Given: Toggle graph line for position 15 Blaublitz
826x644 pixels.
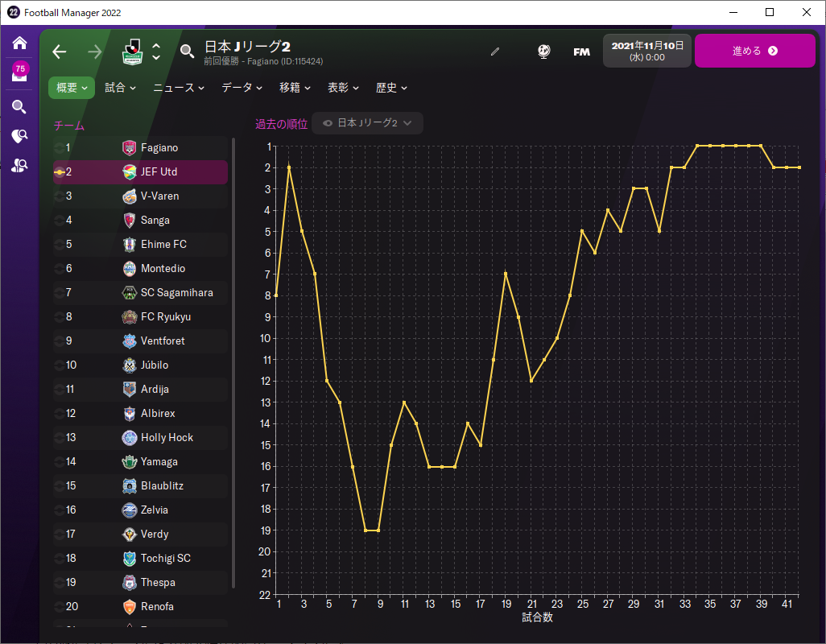Looking at the screenshot, I should pyautogui.click(x=60, y=486).
